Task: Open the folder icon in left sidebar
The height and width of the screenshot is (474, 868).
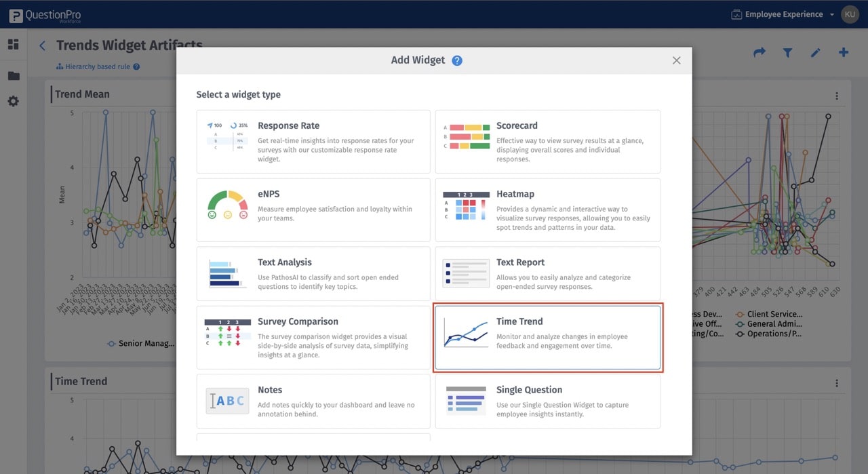Action: [x=14, y=76]
